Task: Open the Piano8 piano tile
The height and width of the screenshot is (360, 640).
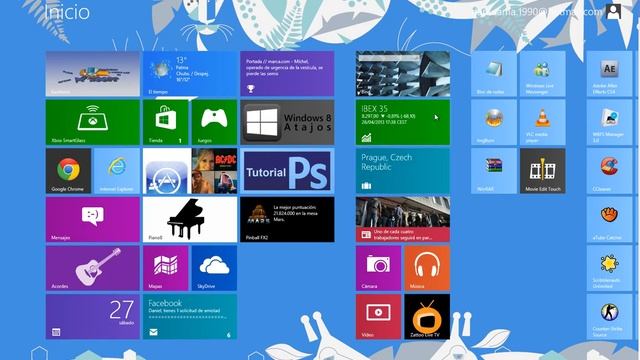Action: [190, 220]
